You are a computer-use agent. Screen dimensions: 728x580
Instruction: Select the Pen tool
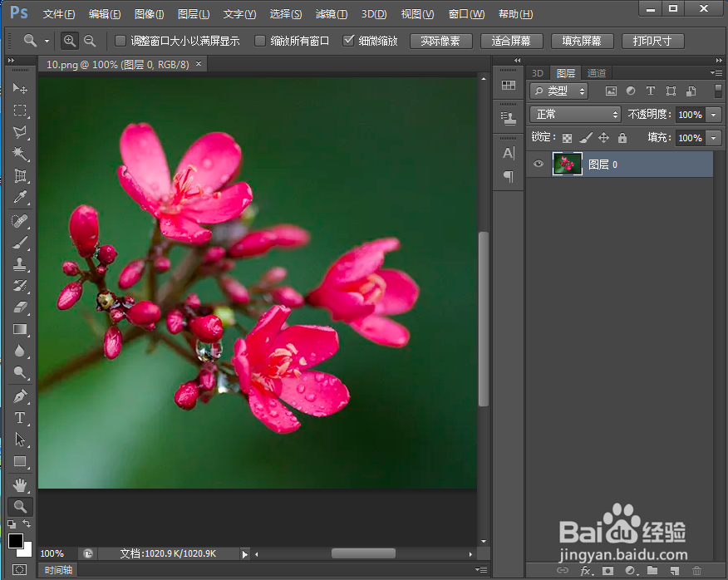pyautogui.click(x=19, y=396)
